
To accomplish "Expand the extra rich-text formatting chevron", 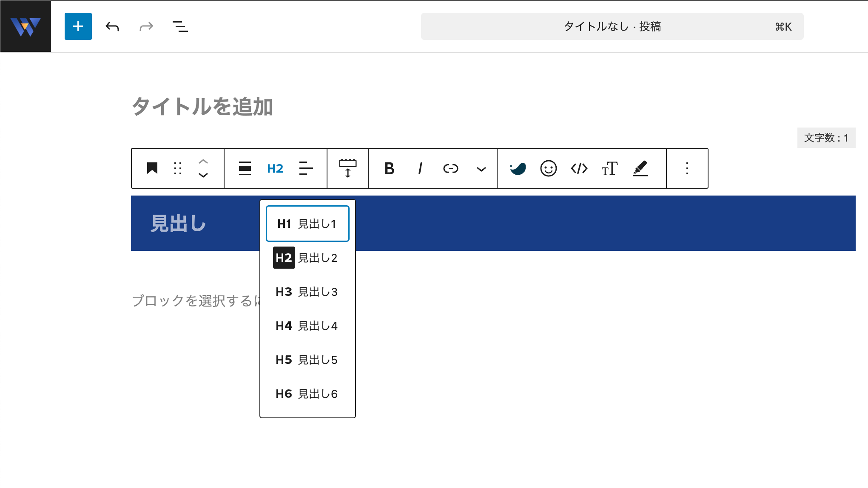I will click(x=481, y=169).
